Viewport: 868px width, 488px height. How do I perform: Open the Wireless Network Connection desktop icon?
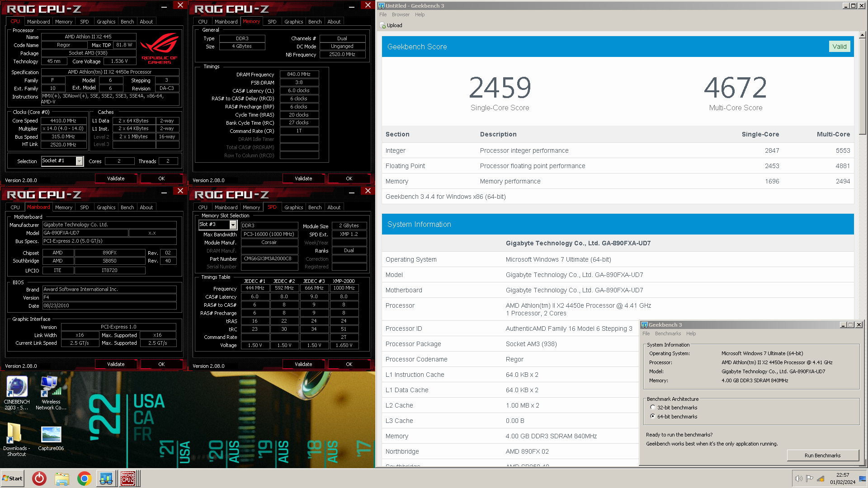tap(51, 393)
